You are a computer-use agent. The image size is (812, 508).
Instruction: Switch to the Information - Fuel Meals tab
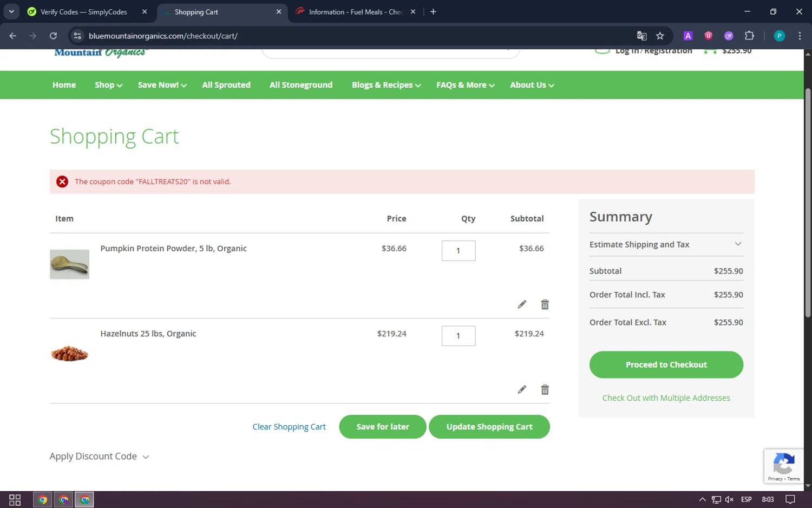(355, 12)
